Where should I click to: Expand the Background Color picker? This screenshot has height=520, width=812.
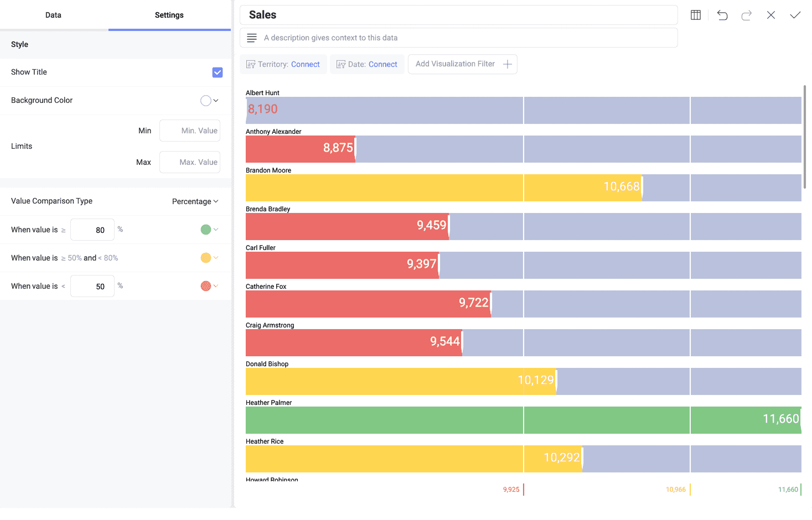pos(209,101)
